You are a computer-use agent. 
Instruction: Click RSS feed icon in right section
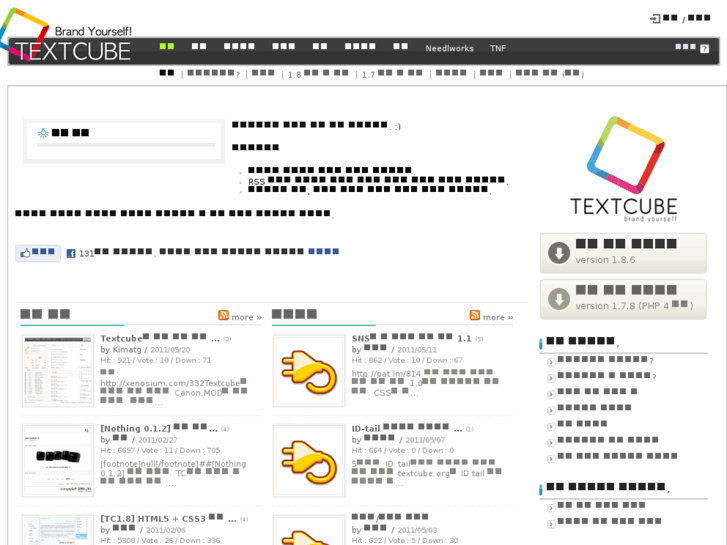click(x=475, y=315)
